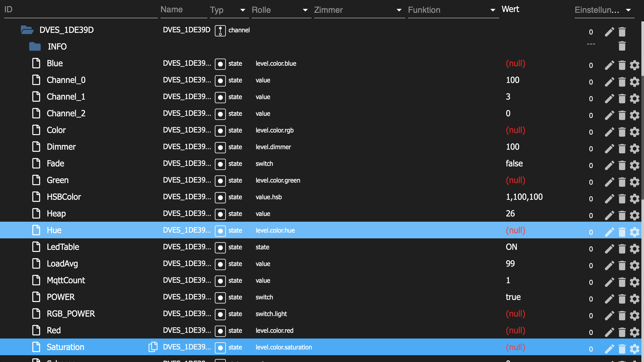
Task: Select the LedTable state row
Action: coord(63,247)
